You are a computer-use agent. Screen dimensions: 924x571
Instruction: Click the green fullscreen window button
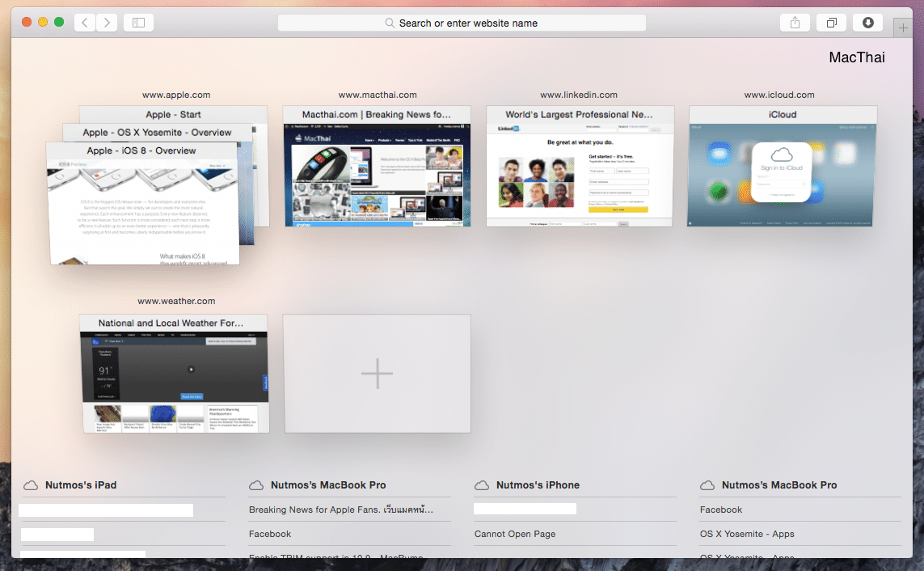(59, 22)
